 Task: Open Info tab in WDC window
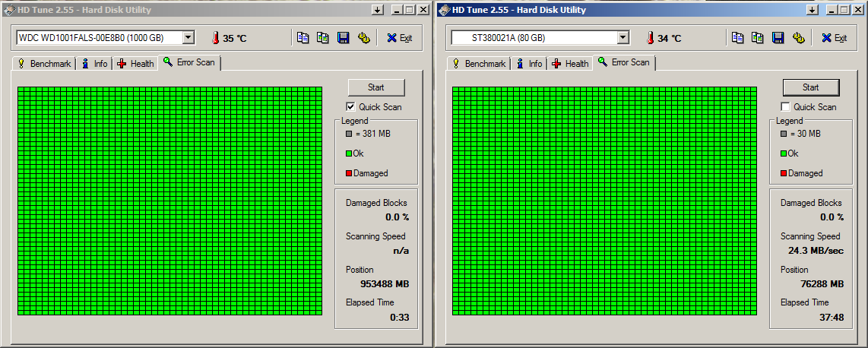(94, 64)
